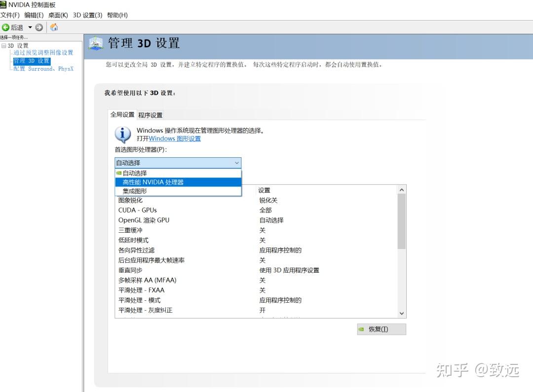This screenshot has height=392, width=533.
Task: Switch to the 程序设置 tab
Action: click(150, 115)
